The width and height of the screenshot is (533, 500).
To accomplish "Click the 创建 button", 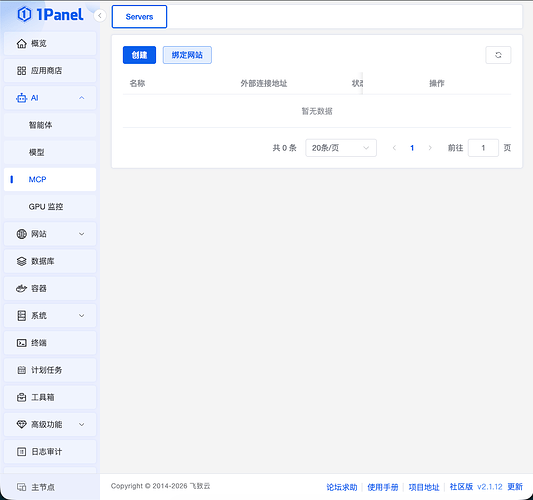I will point(139,55).
